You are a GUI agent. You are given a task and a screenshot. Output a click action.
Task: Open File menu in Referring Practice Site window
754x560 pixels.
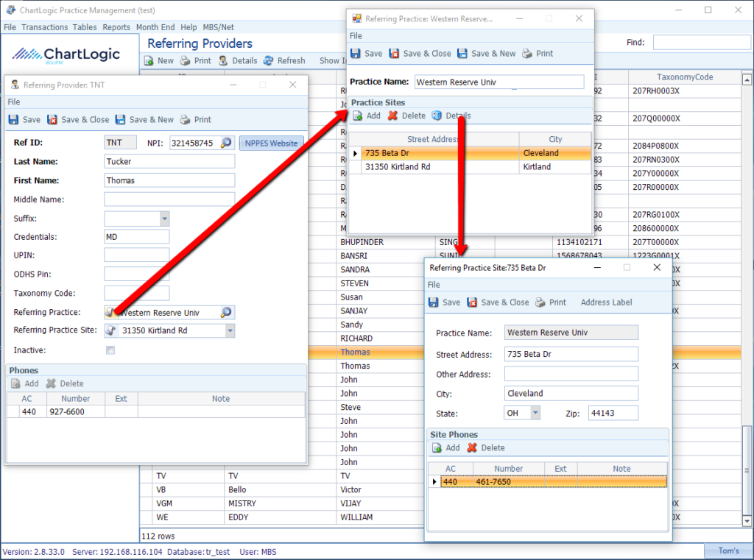point(434,285)
